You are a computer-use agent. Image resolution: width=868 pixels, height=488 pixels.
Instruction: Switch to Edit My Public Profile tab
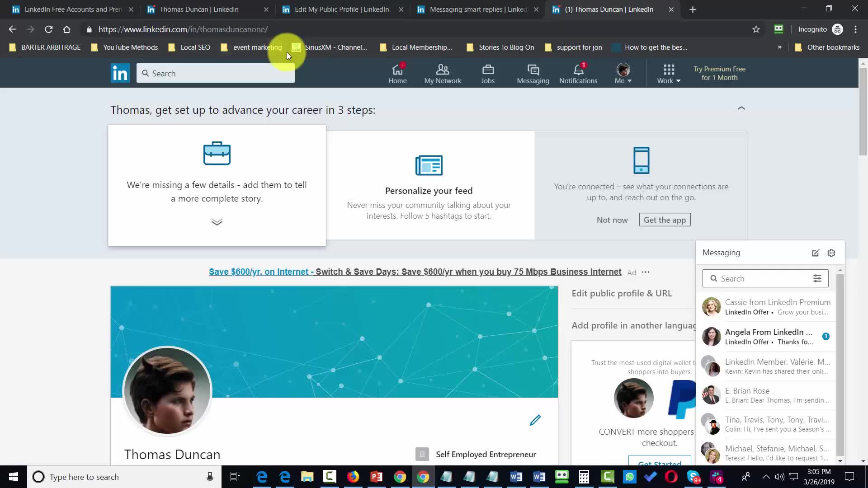[341, 9]
